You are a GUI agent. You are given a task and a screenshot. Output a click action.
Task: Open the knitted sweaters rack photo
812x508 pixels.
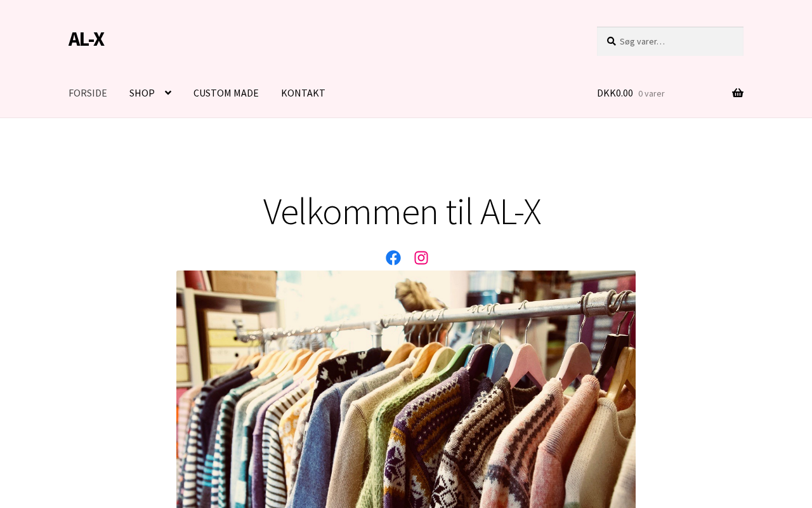point(406,389)
